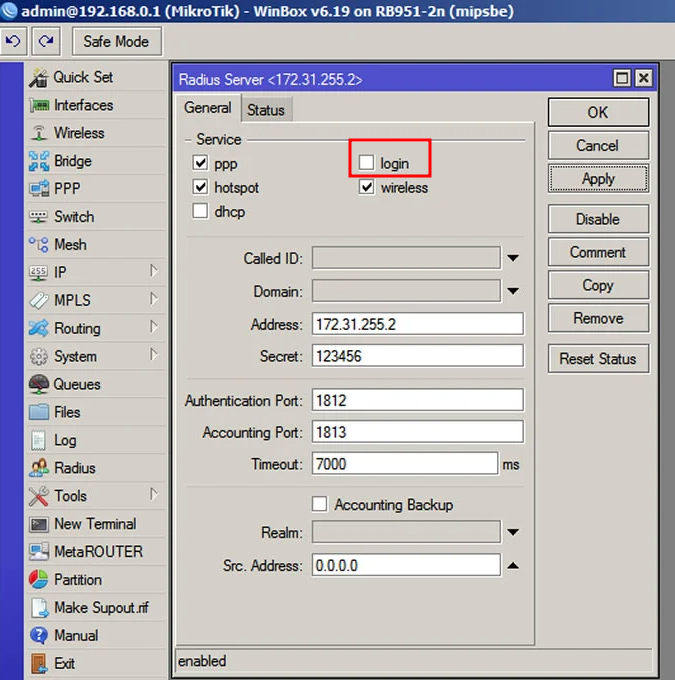This screenshot has height=681, width=675.
Task: Click the Copy button
Action: click(598, 285)
